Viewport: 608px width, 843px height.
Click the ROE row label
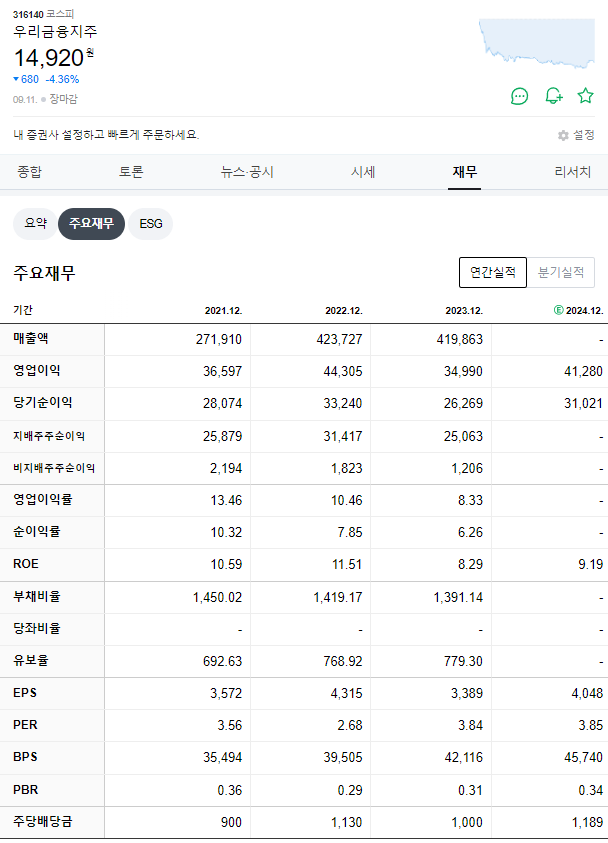26,564
